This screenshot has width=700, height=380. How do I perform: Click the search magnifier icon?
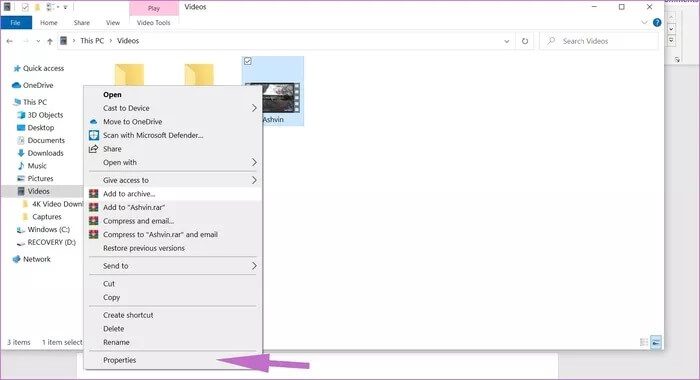(551, 41)
